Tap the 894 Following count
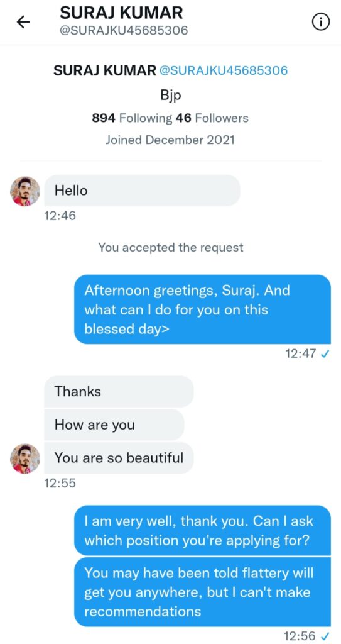 click(x=132, y=118)
